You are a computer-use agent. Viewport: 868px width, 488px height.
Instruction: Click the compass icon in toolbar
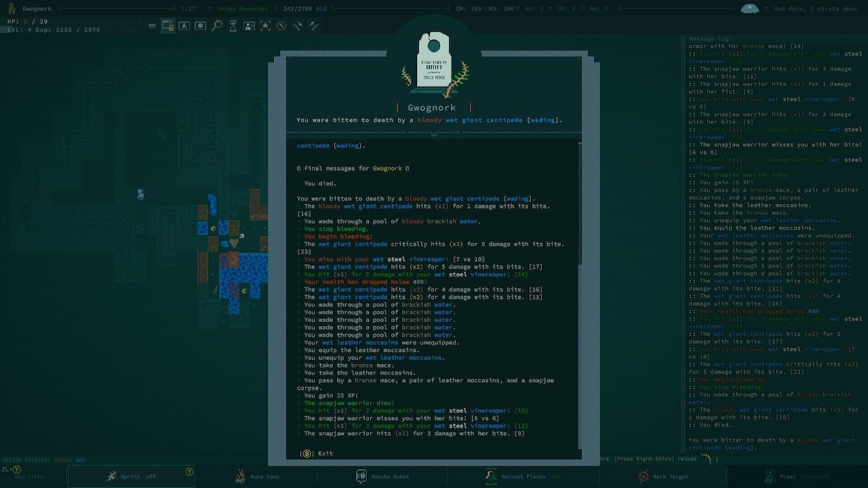point(281,26)
